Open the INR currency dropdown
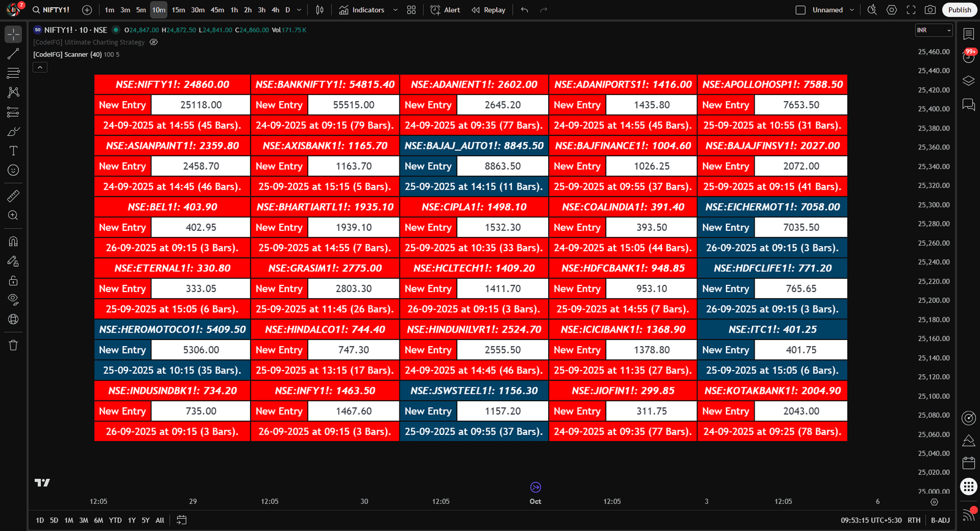This screenshot has height=531, width=980. [x=933, y=30]
